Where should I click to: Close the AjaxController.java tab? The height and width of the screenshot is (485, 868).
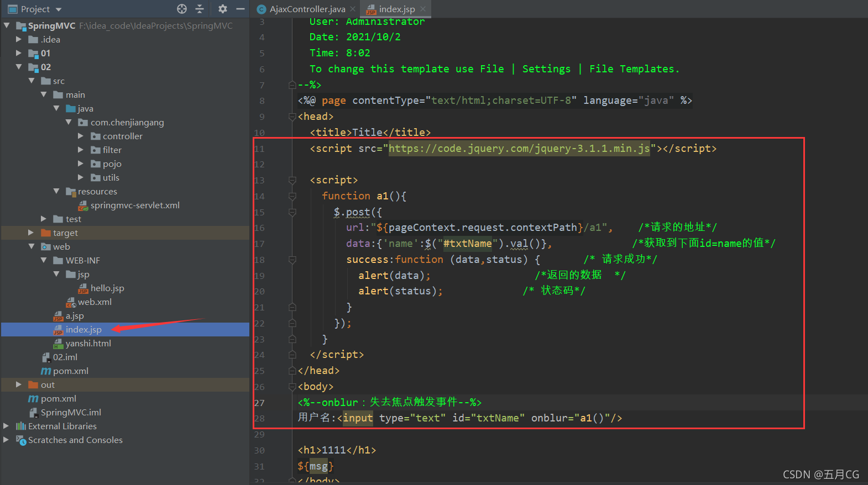[x=353, y=9]
